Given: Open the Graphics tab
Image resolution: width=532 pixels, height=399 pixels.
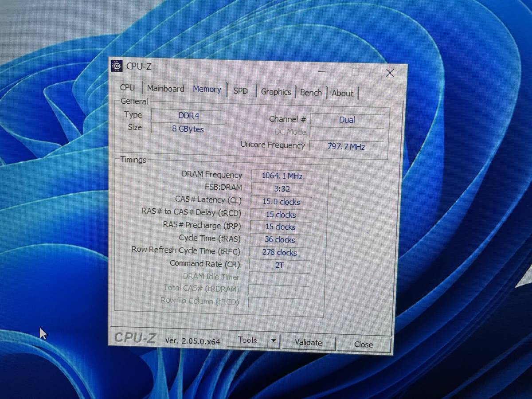Looking at the screenshot, I should point(276,92).
